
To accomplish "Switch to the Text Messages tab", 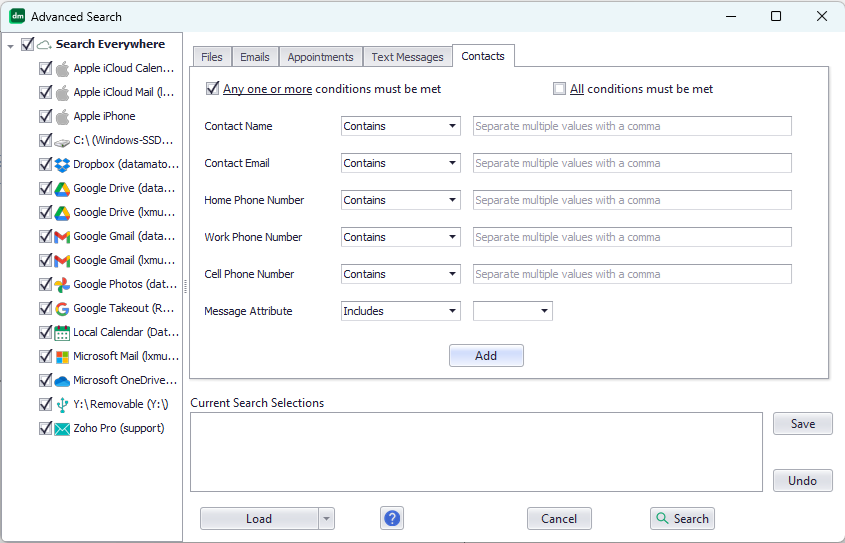I will (x=407, y=57).
